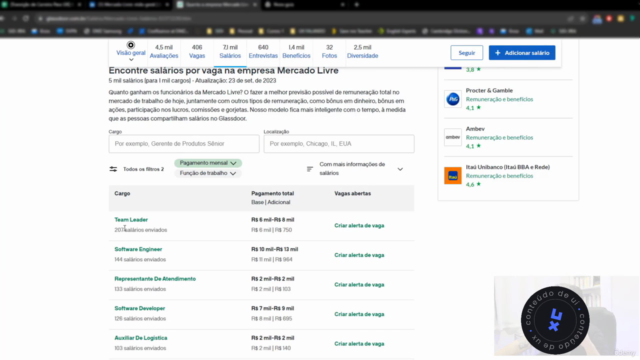This screenshot has width=640, height=360.
Task: Switch to the Vagas tab
Action: click(197, 51)
